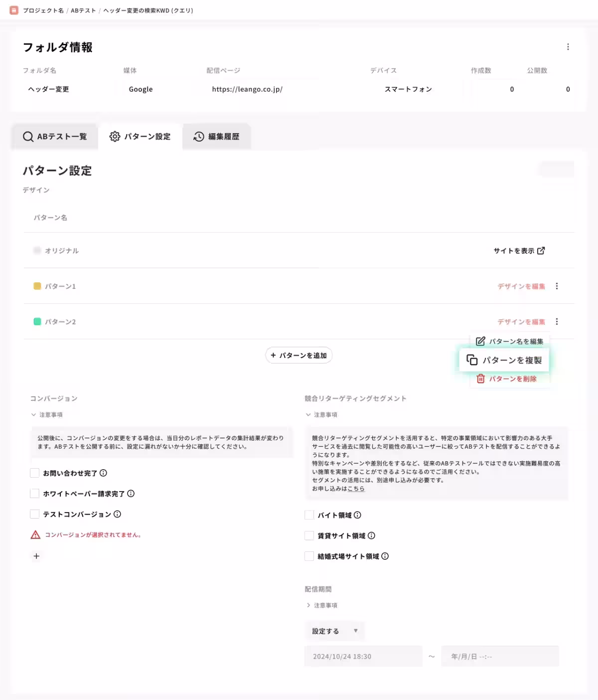Click the plus icon below the conversion warning
Viewport: 598px width, 700px height.
coord(36,556)
